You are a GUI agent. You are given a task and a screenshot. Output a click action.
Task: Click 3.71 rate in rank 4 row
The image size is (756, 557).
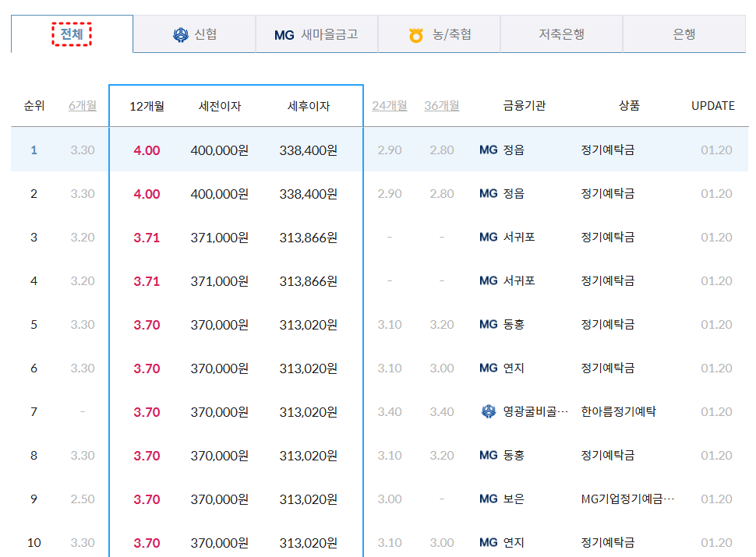pos(147,281)
